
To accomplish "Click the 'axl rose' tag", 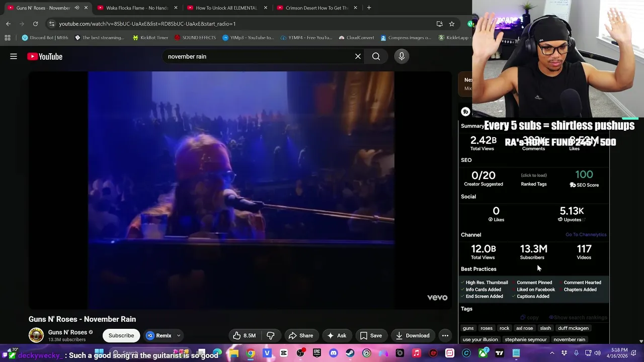I will [x=524, y=328].
